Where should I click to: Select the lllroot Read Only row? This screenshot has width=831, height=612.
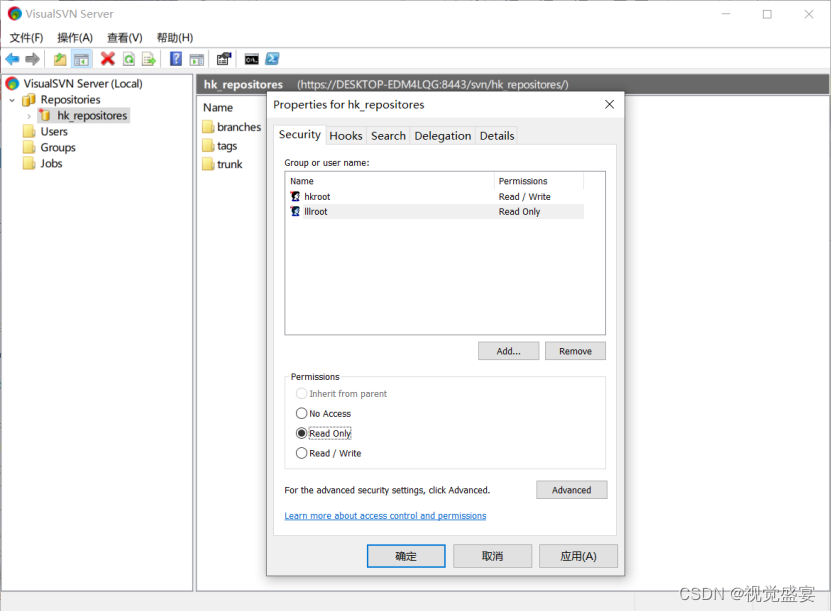pos(435,211)
